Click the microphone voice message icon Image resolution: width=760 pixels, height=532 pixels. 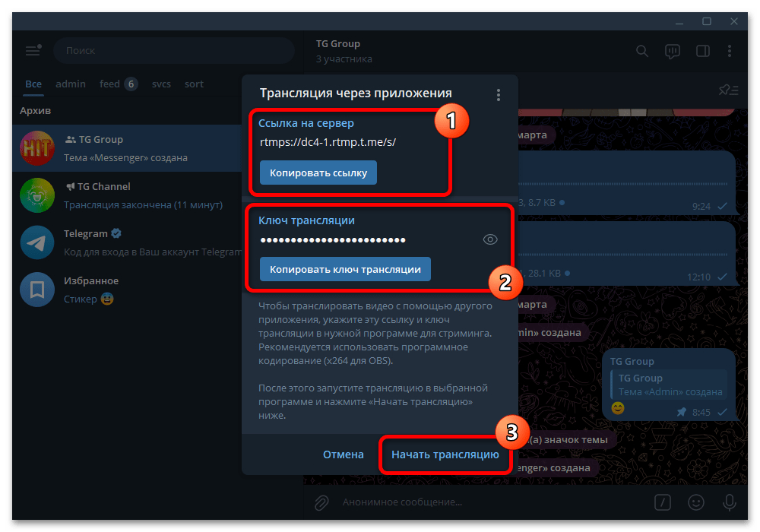click(729, 502)
